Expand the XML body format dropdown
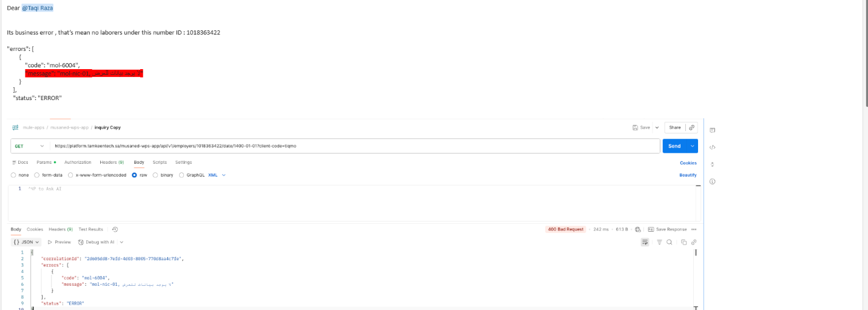Image resolution: width=868 pixels, height=310 pixels. pyautogui.click(x=217, y=175)
